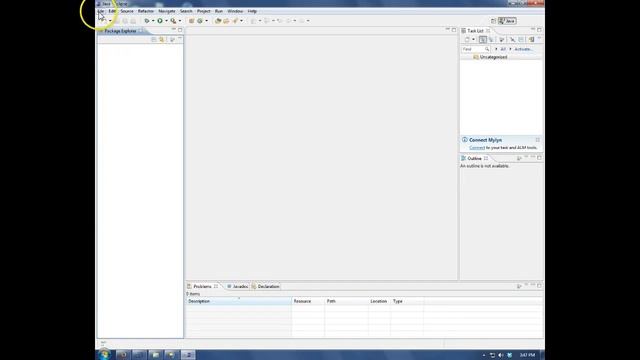Open the Edit menu
This screenshot has width=640, height=360.
(x=112, y=11)
